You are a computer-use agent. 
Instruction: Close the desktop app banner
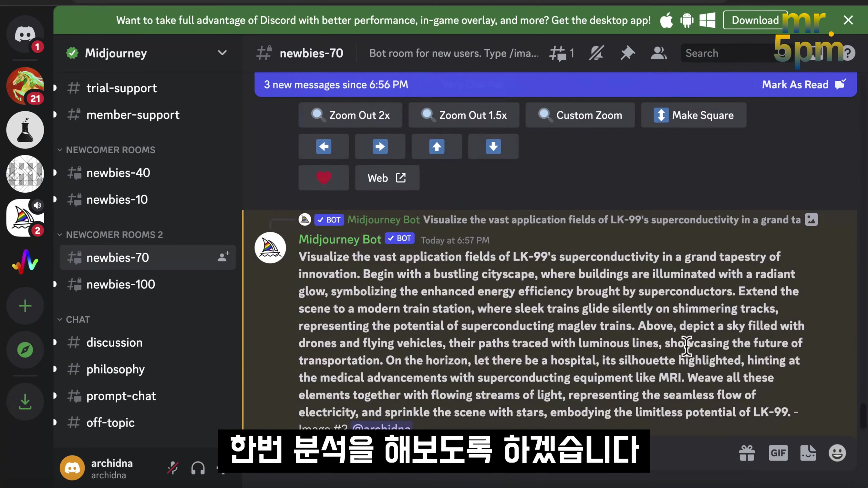tap(848, 20)
